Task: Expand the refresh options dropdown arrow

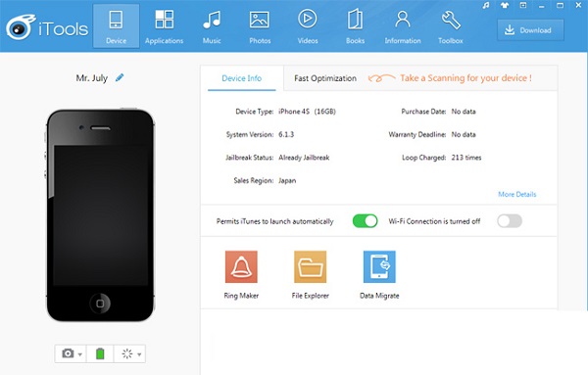Action: [139, 354]
